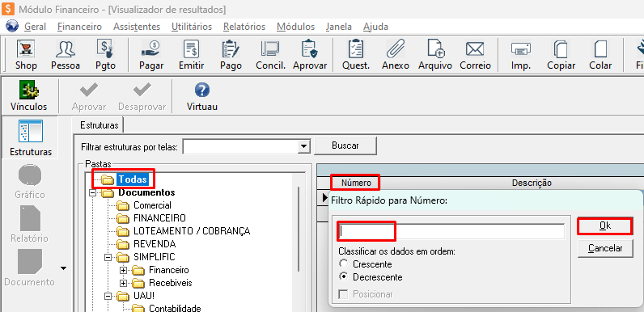
Task: Click the Buscar button
Action: (345, 145)
